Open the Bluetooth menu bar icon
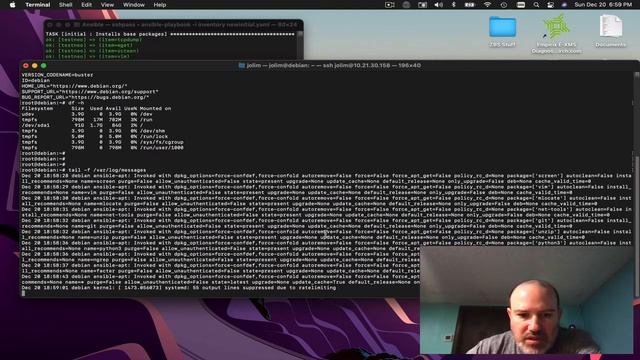This screenshot has height=360, width=640. (x=453, y=5)
